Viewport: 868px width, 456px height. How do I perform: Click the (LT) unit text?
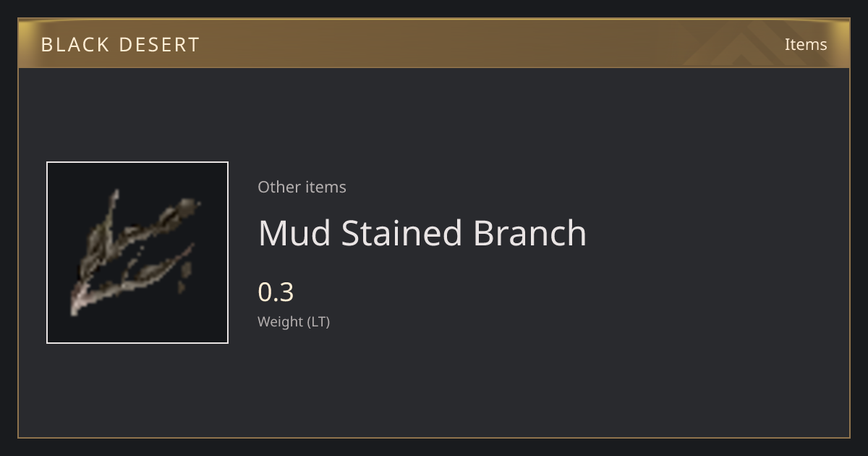coord(319,322)
